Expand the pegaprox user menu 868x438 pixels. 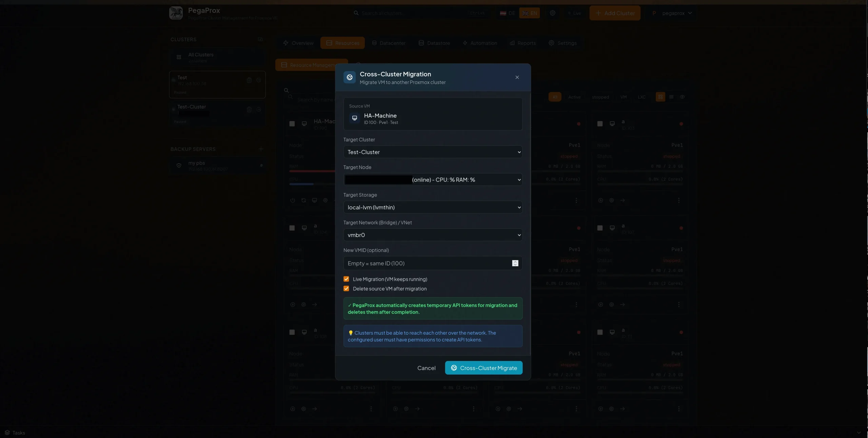pyautogui.click(x=672, y=13)
